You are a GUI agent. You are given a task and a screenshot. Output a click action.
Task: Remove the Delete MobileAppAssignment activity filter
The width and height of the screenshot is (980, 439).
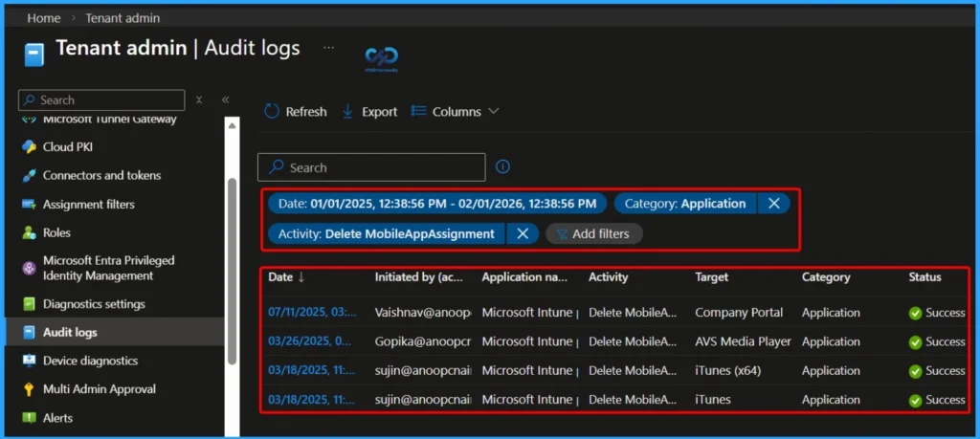(x=523, y=233)
